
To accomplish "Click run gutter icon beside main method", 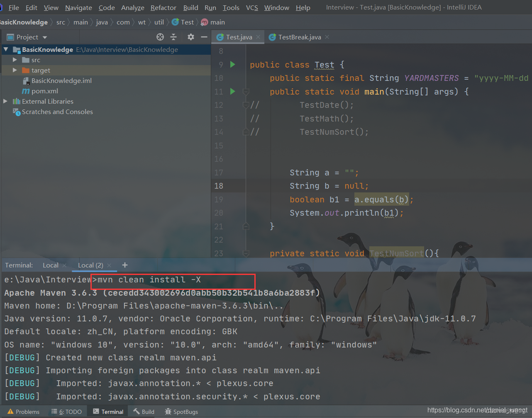I will (x=233, y=91).
